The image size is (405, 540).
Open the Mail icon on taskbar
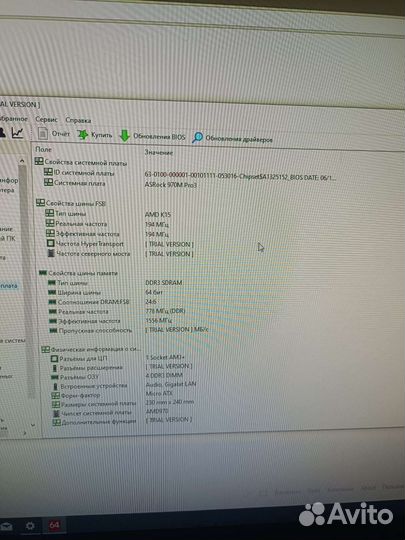click(x=6, y=526)
